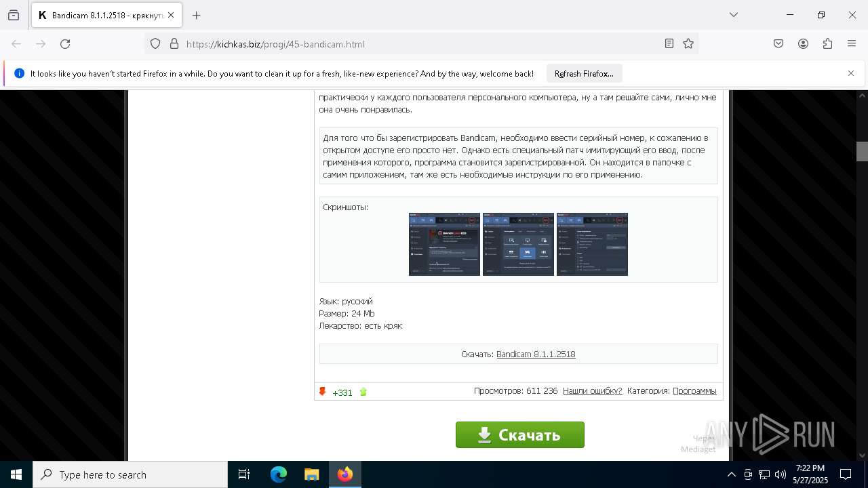The image size is (868, 488).
Task: Vote down with the red arrow
Action: click(323, 392)
